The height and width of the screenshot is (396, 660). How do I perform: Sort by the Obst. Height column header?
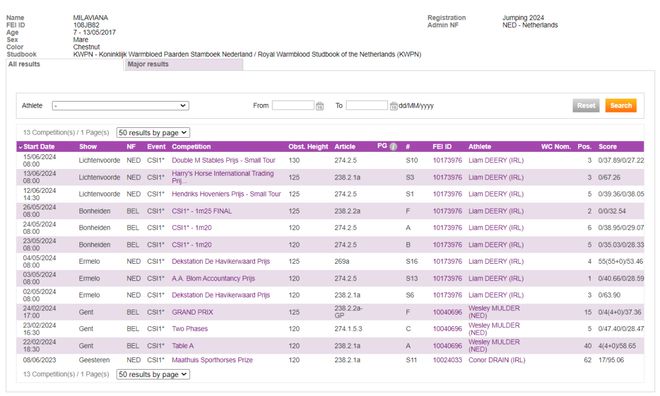(308, 146)
